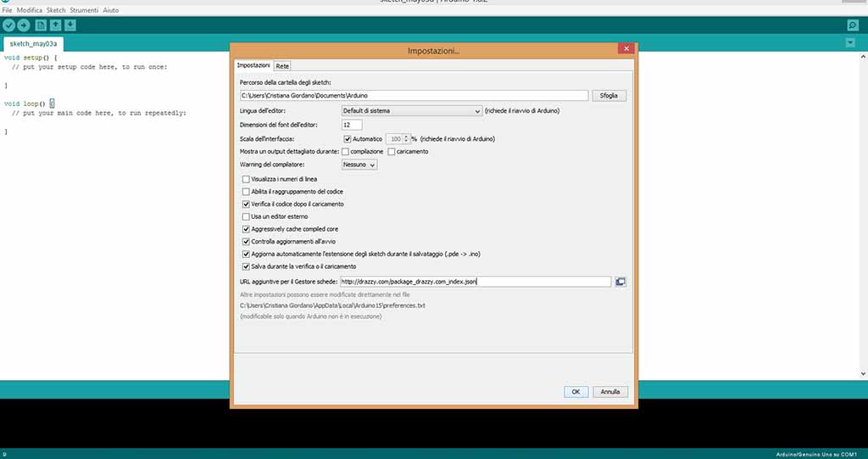The image size is (868, 459).
Task: Cancel the dialog with Annulla
Action: pos(610,391)
